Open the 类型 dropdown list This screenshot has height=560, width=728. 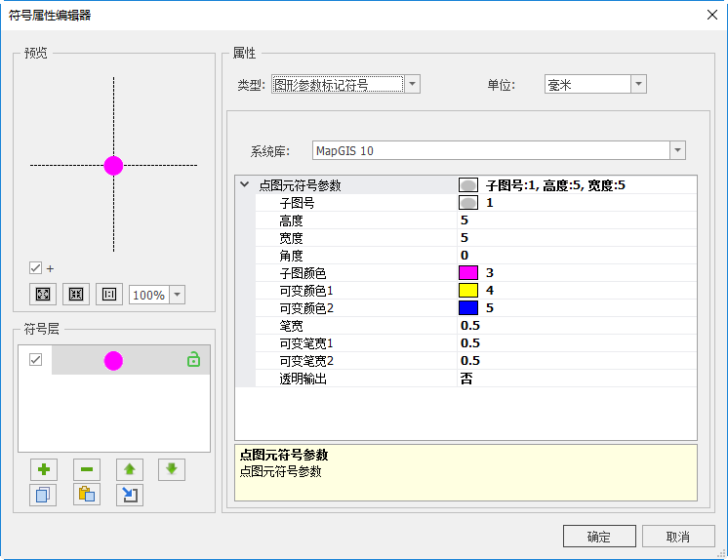(413, 85)
